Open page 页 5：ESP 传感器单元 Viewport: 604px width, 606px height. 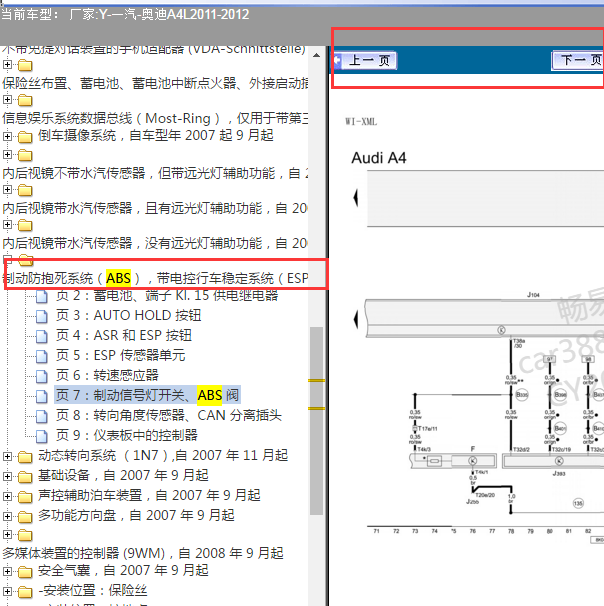click(120, 356)
